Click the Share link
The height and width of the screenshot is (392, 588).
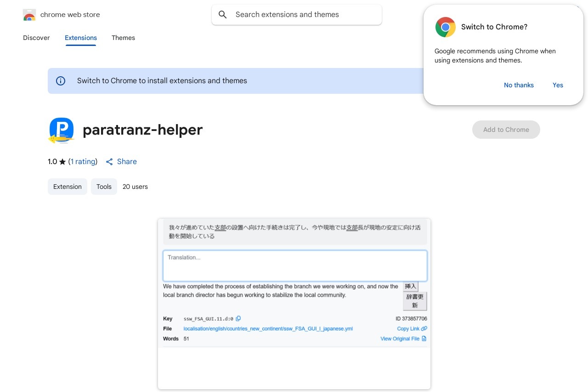click(x=127, y=162)
